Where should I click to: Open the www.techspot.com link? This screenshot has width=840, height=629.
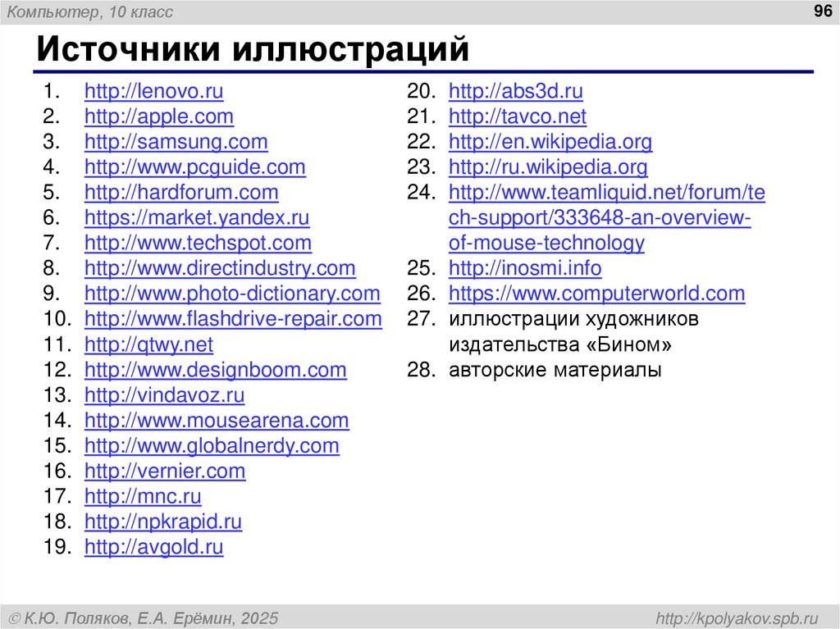pos(198,243)
